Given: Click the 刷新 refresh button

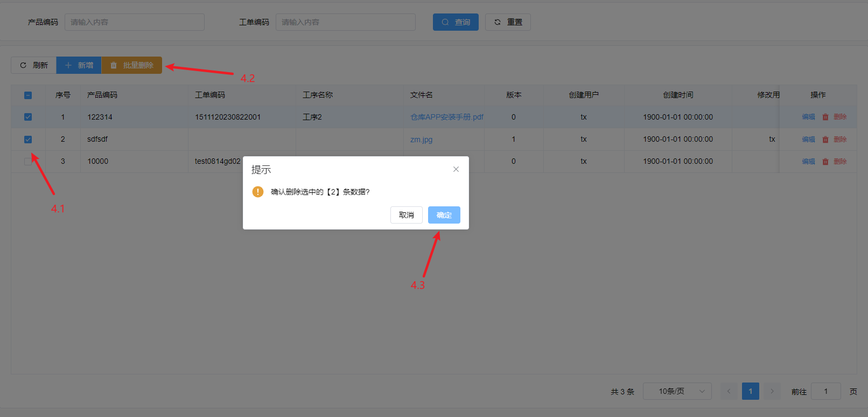Looking at the screenshot, I should [x=33, y=65].
